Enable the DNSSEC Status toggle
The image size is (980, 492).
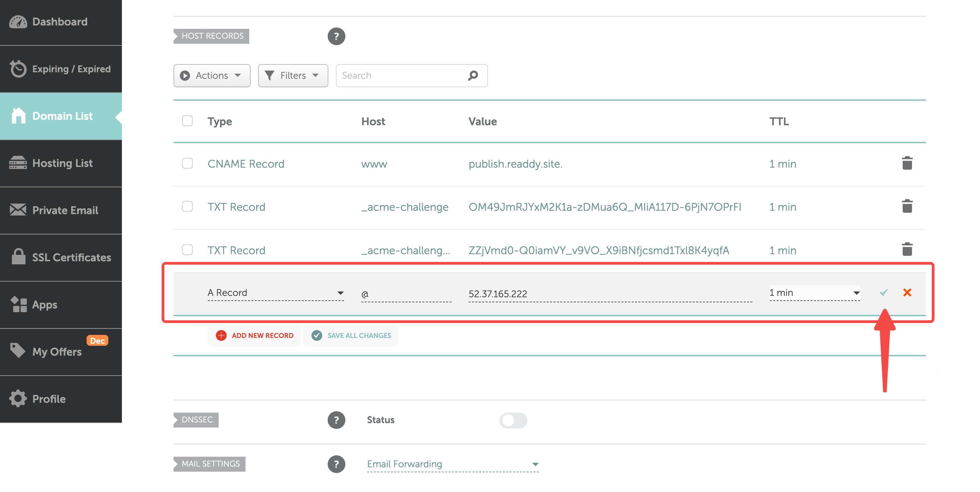click(x=513, y=420)
